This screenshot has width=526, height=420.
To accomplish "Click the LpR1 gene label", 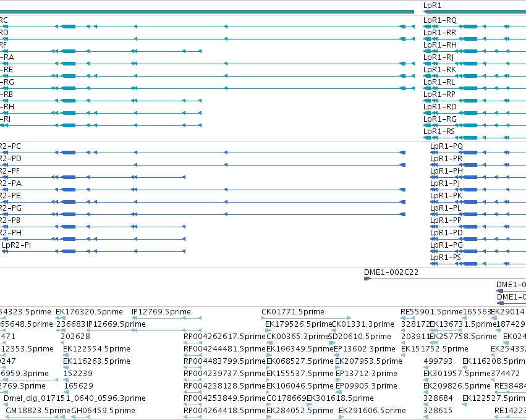I will tap(432, 6).
